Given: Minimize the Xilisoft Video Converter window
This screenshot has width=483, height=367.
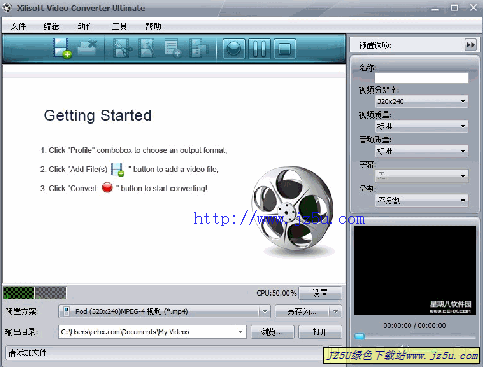Looking at the screenshot, I should [435, 8].
